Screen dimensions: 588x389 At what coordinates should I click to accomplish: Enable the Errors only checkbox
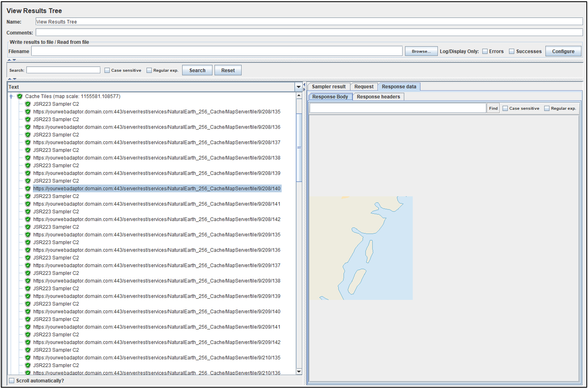[485, 51]
